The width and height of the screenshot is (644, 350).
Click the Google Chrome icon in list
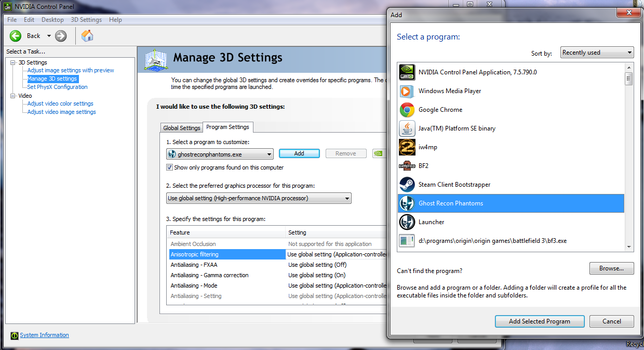tap(407, 110)
